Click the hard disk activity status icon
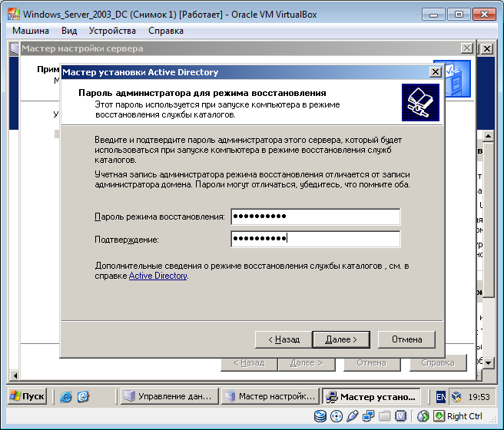The width and height of the screenshot is (504, 430). [320, 416]
